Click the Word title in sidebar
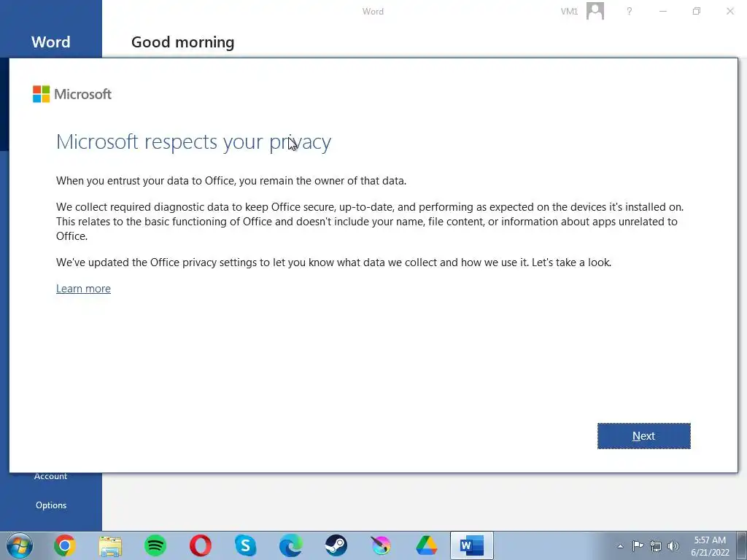The height and width of the screenshot is (560, 747). (x=50, y=42)
